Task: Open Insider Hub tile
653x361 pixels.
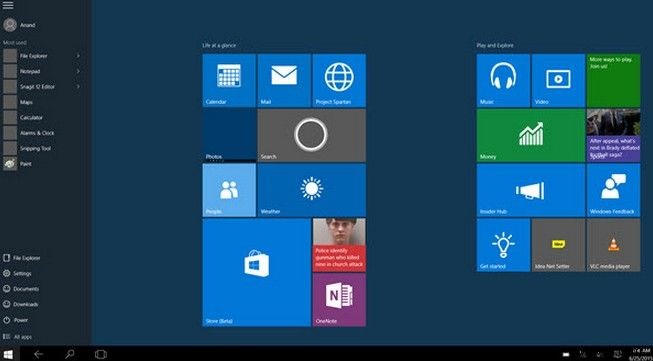Action: (x=531, y=190)
